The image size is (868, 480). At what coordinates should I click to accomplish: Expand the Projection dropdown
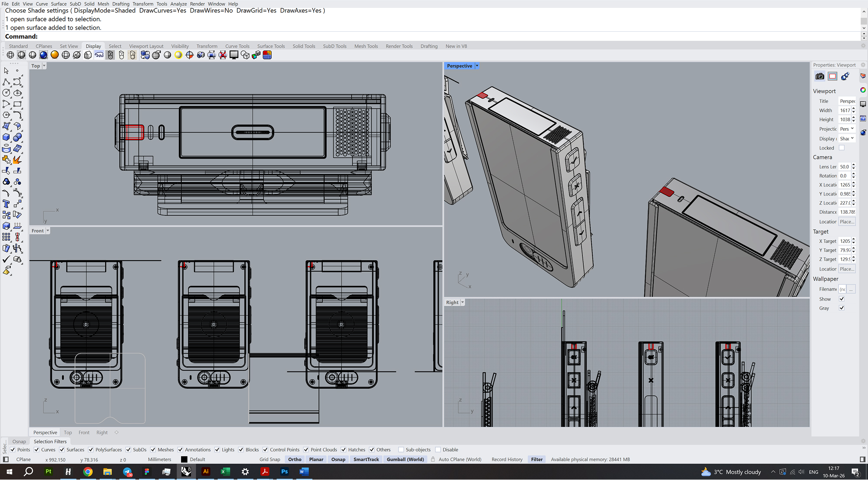pos(847,129)
